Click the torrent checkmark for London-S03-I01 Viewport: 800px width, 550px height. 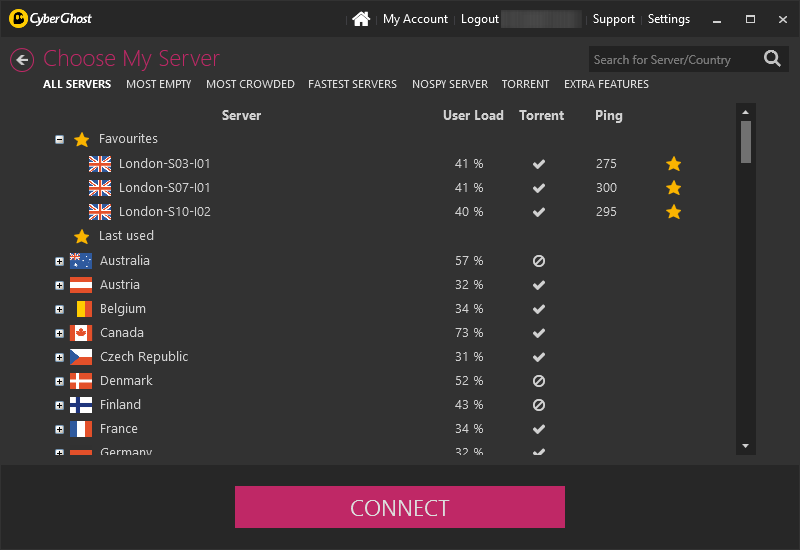click(x=539, y=164)
